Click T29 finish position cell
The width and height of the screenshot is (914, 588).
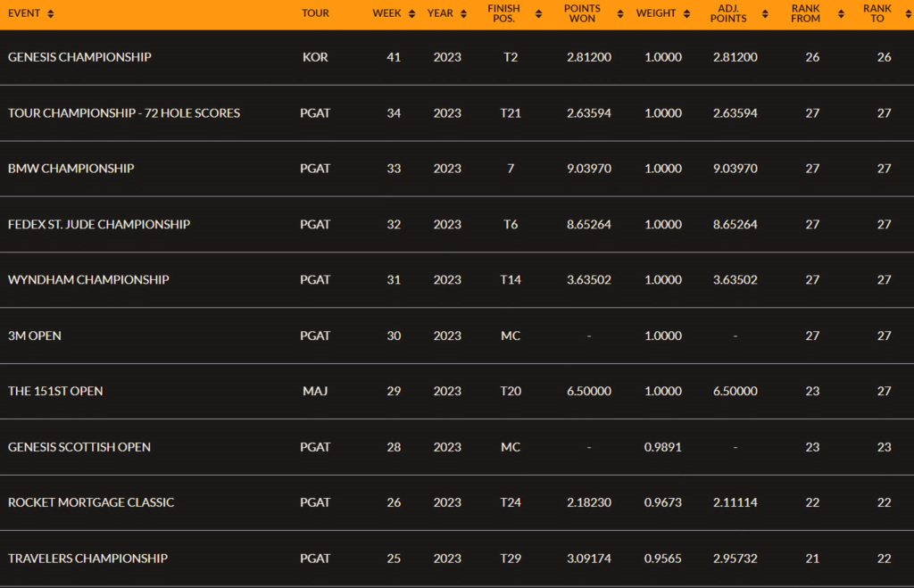(511, 559)
